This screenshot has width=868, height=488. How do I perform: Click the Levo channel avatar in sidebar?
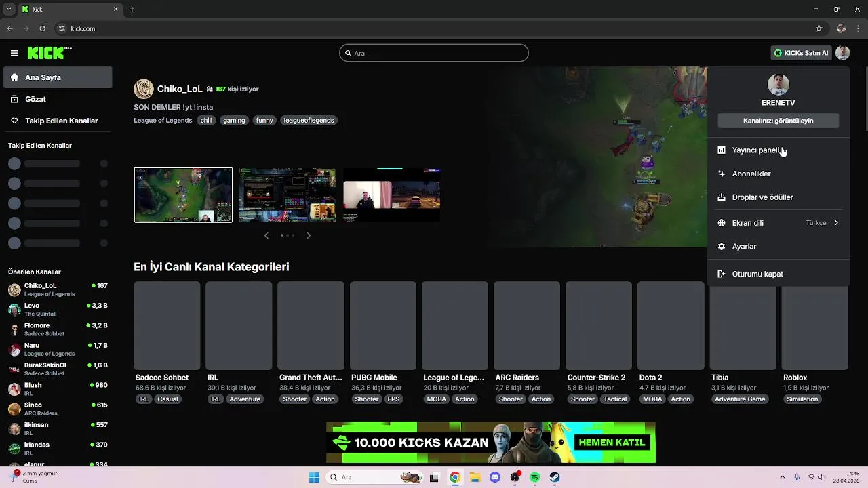pos(14,310)
